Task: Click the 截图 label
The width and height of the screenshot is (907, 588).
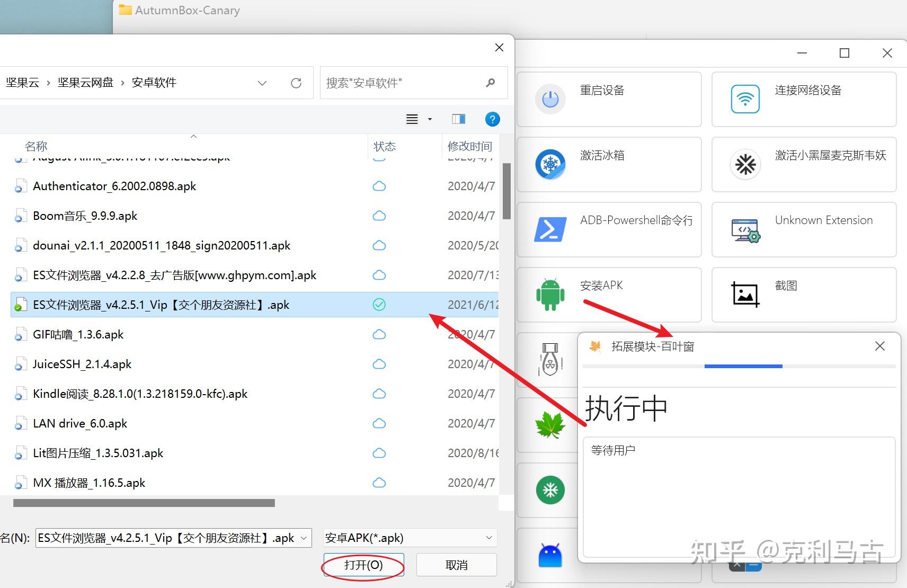Action: 786,286
